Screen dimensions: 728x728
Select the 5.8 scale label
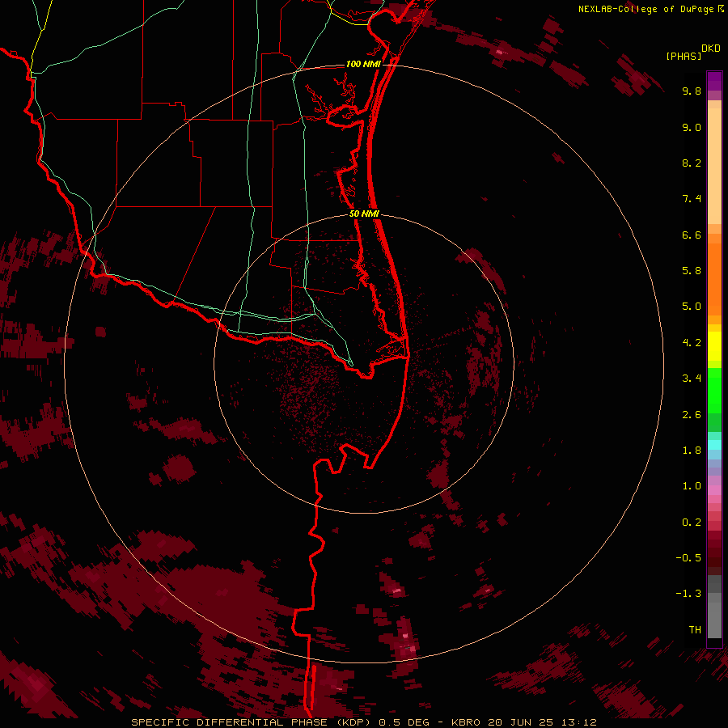click(x=692, y=271)
